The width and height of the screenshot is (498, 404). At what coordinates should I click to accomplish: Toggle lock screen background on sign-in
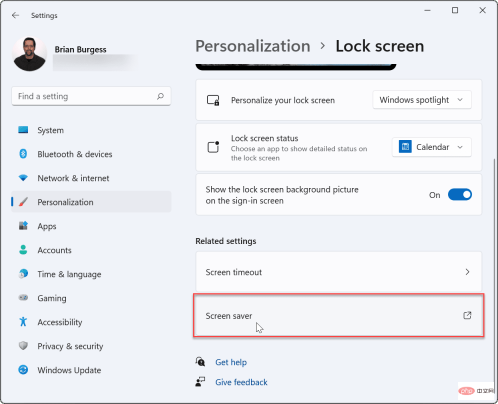(x=460, y=195)
